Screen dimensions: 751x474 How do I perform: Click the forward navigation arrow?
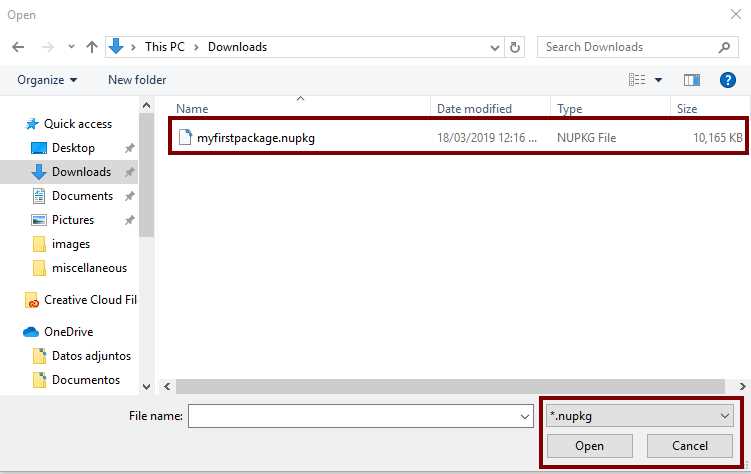pos(47,47)
